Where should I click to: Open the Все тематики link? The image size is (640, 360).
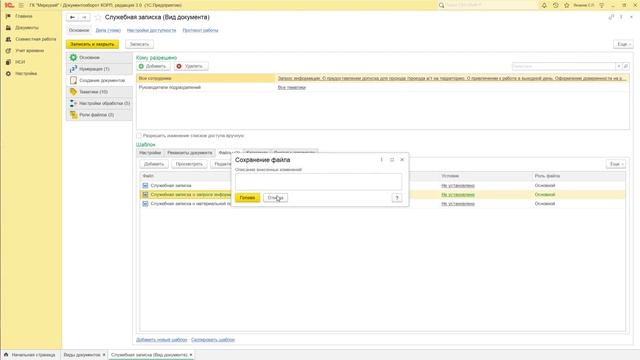coord(291,87)
